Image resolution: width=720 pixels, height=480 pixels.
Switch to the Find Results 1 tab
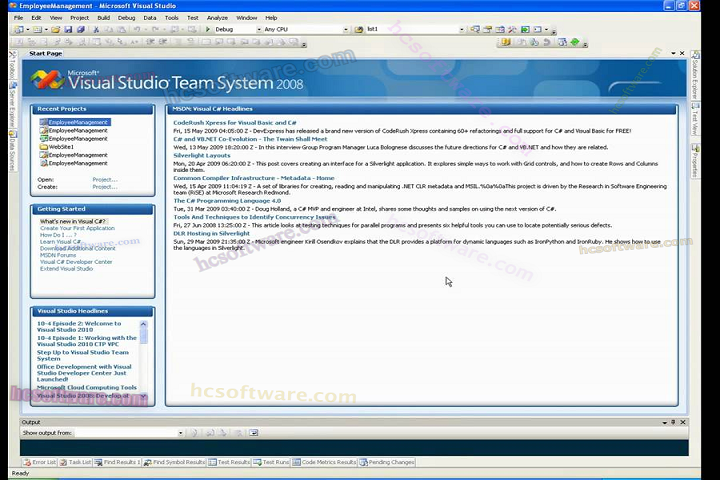[118, 462]
